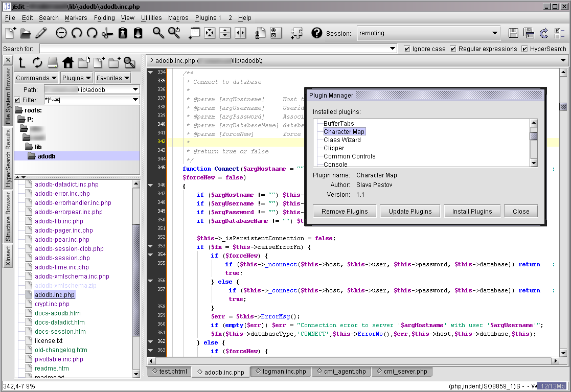571x392 pixels.
Task: Show drive roots in the file browser
Action: [x=53, y=62]
